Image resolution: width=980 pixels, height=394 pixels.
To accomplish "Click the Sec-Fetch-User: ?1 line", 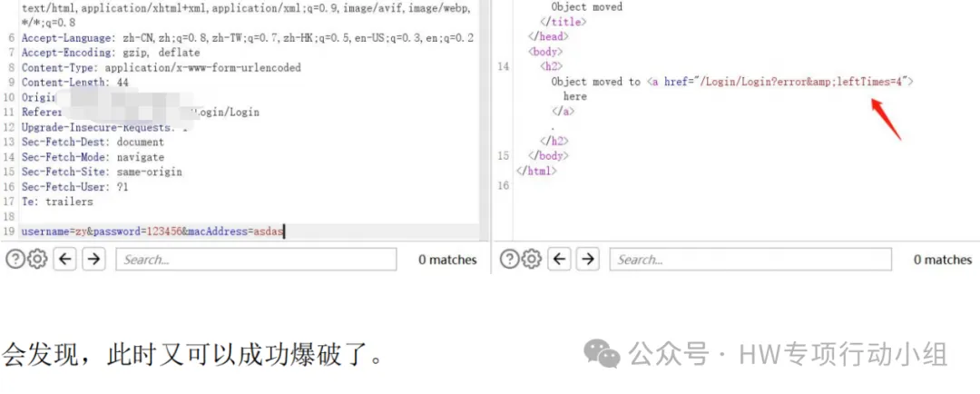I will tap(75, 186).
